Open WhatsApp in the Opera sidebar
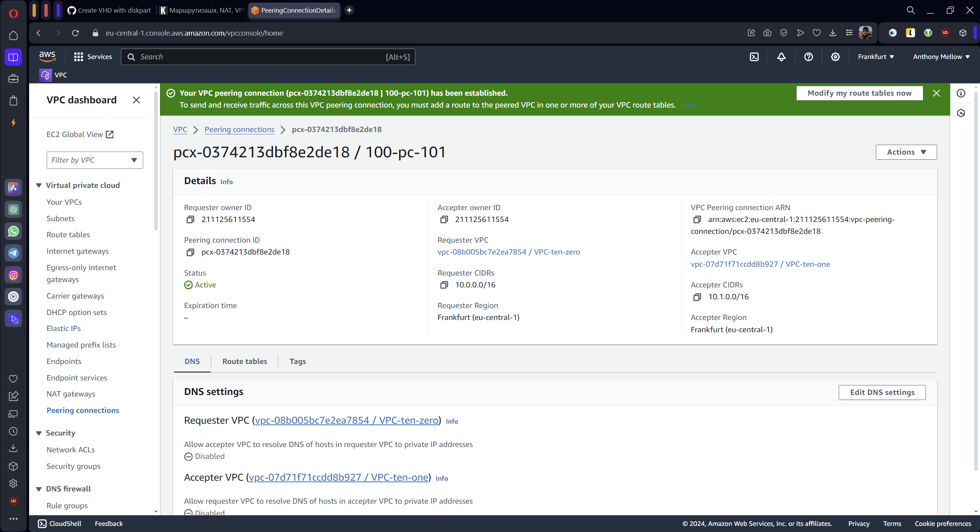Viewport: 980px width, 532px height. pos(13,231)
